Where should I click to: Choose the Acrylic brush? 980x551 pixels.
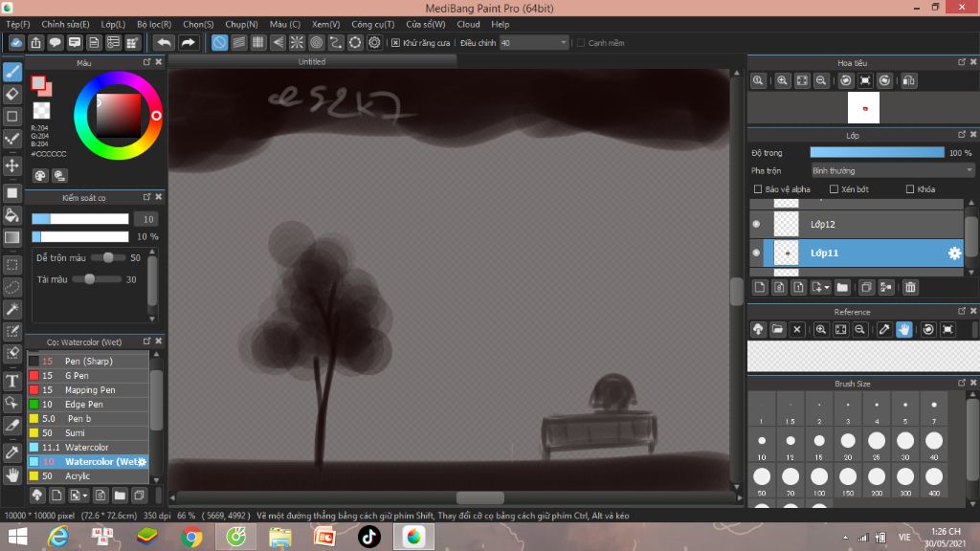(x=88, y=476)
